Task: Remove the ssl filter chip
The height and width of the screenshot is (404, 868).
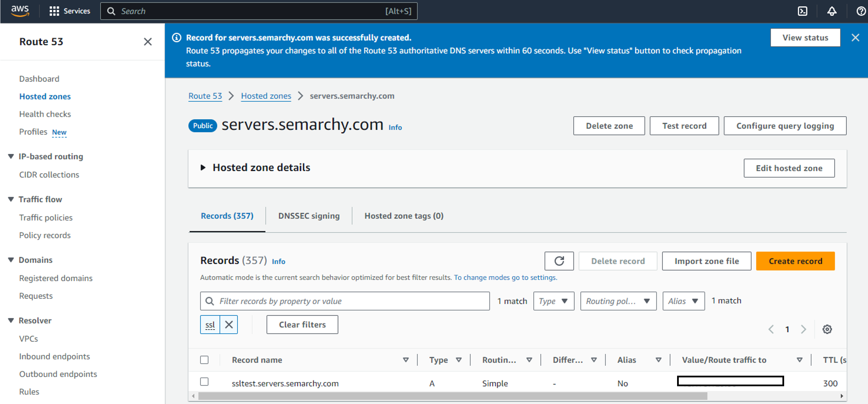Action: pos(229,324)
